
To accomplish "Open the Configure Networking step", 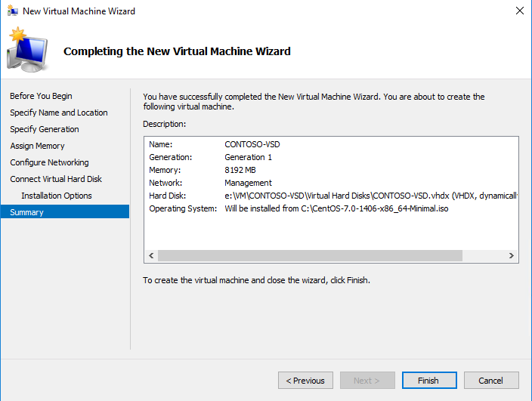I will 50,162.
